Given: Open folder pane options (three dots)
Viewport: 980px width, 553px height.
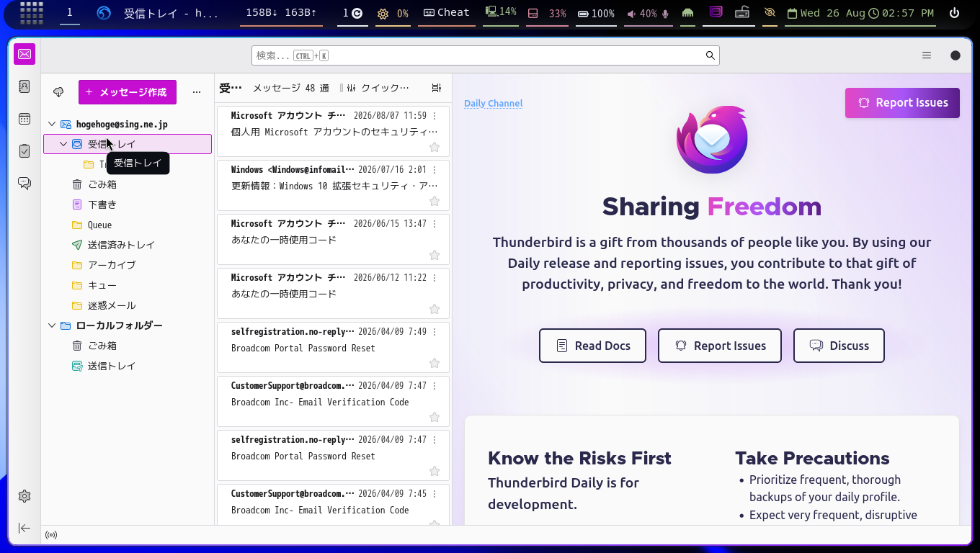Looking at the screenshot, I should [197, 92].
